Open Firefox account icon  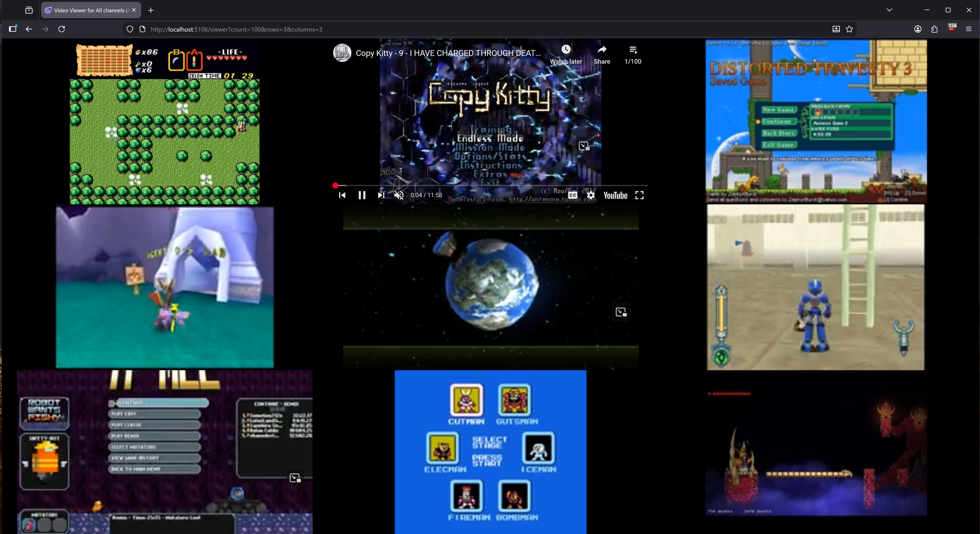[918, 29]
